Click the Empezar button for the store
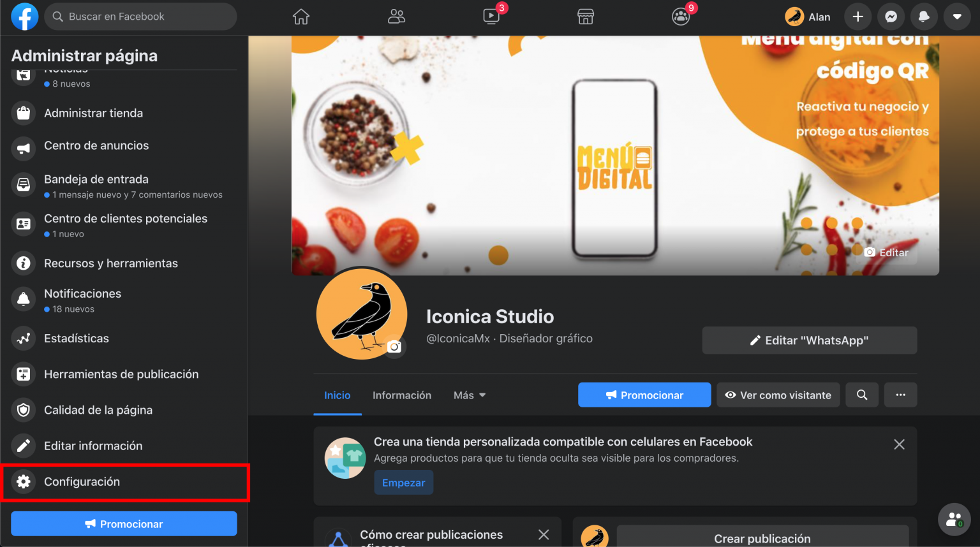The height and width of the screenshot is (547, 980). click(x=403, y=483)
